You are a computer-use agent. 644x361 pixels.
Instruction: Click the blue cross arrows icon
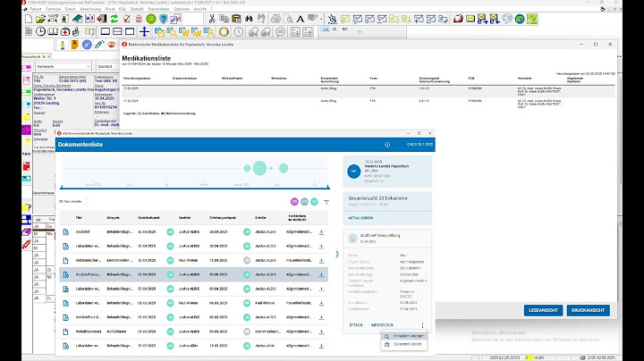144,31
